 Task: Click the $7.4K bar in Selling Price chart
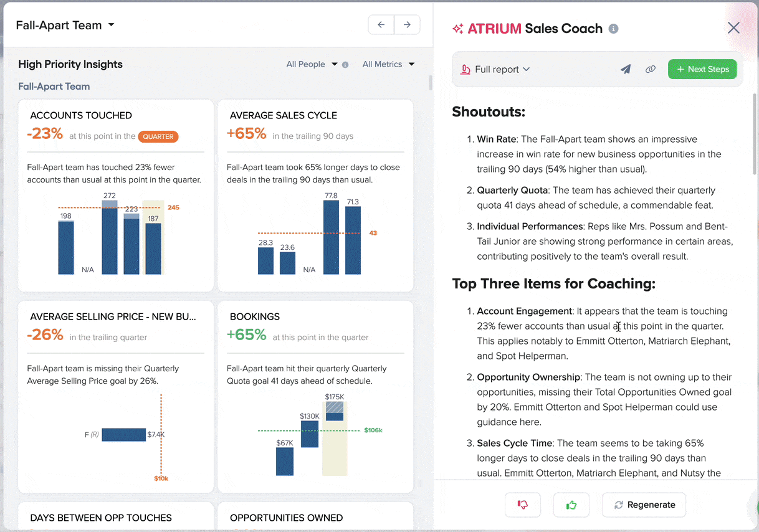(123, 435)
